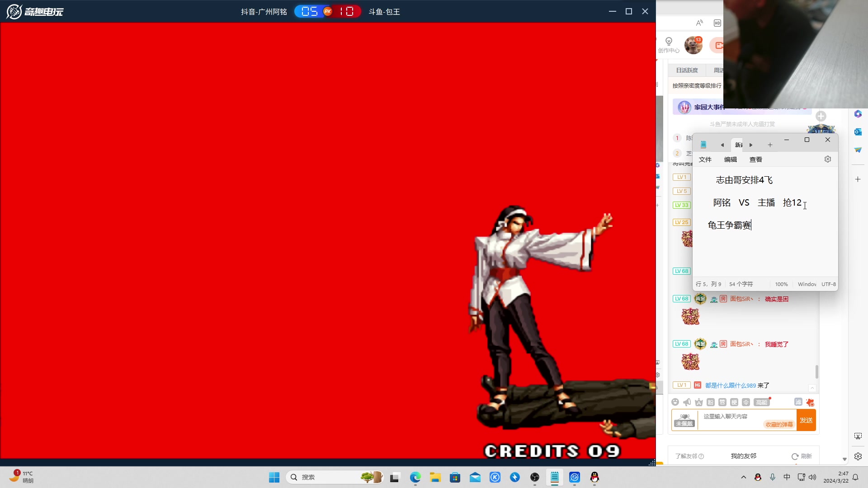Click the 令 icon in chat toolbar
The image size is (868, 488).
[745, 402]
